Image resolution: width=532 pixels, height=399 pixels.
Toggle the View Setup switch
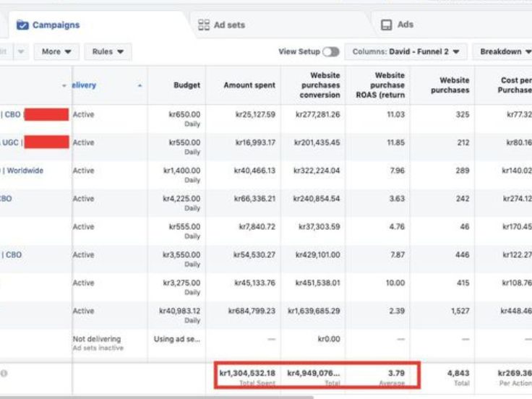coord(330,52)
